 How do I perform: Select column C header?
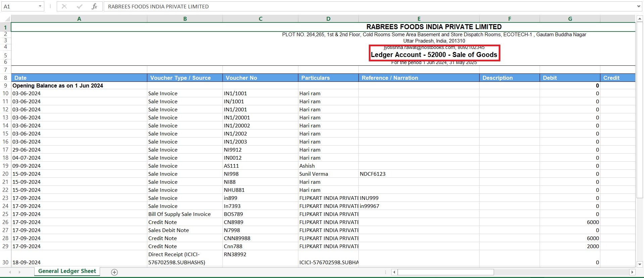point(260,19)
